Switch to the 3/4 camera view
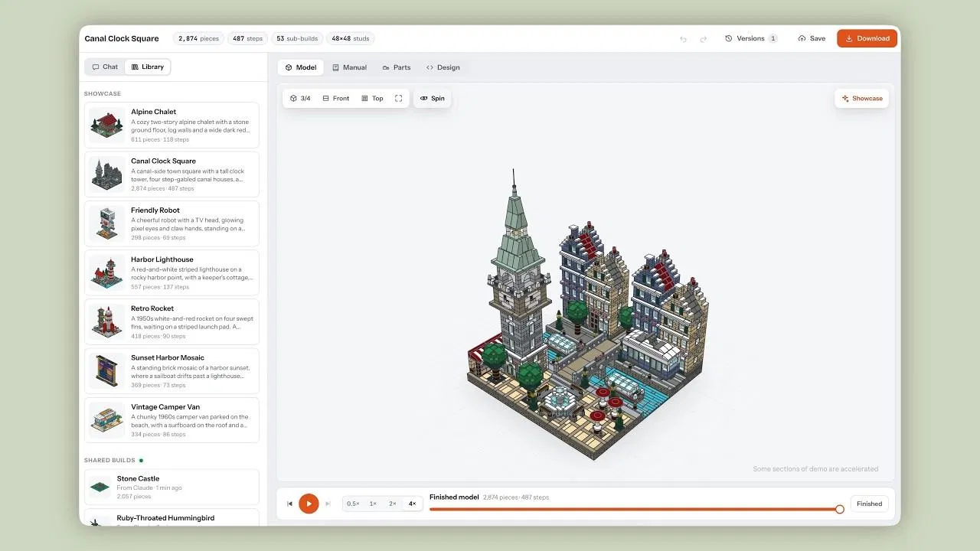This screenshot has height=551, width=980. click(300, 99)
